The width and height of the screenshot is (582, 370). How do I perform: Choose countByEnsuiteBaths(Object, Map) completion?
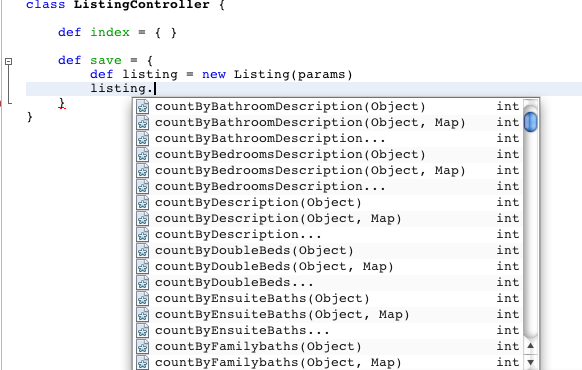tap(328, 314)
